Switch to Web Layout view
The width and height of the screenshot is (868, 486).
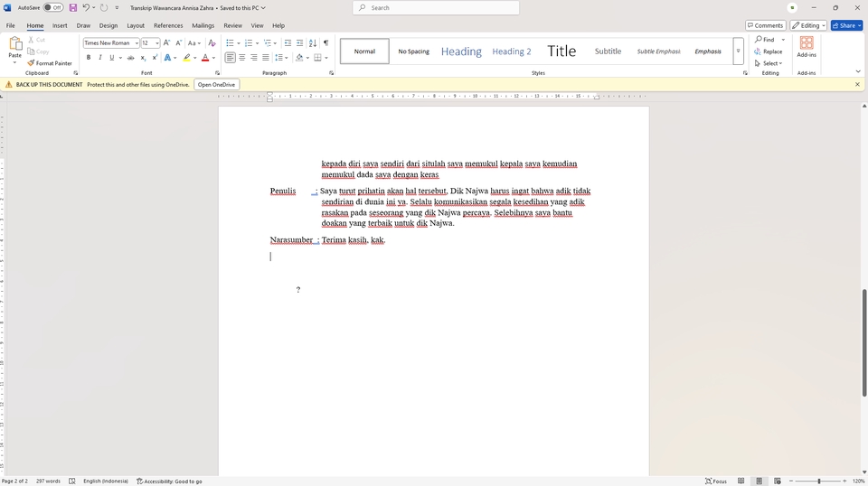pyautogui.click(x=778, y=481)
